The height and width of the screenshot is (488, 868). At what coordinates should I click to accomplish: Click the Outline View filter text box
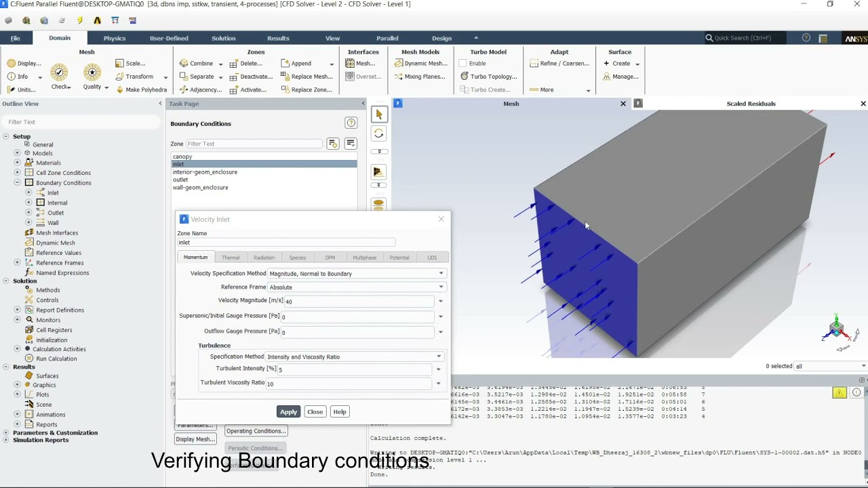(x=82, y=122)
